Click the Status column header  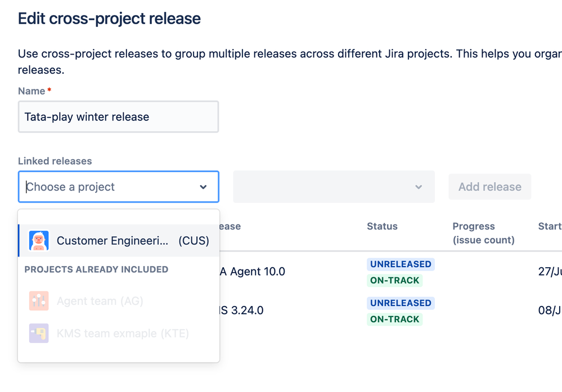click(x=382, y=227)
